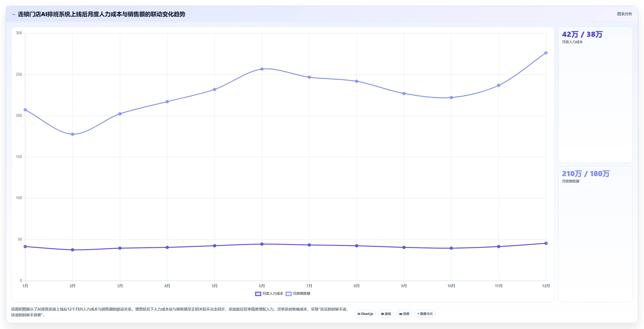Click the 图表分析 label
Viewport: 644px width, 329px height.
click(624, 14)
